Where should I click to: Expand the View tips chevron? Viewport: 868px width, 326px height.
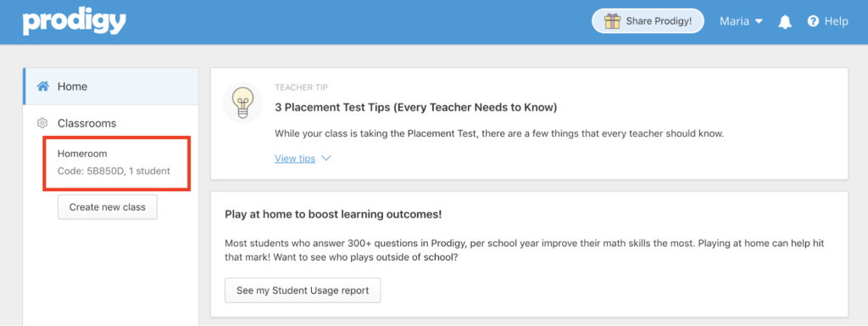point(326,159)
